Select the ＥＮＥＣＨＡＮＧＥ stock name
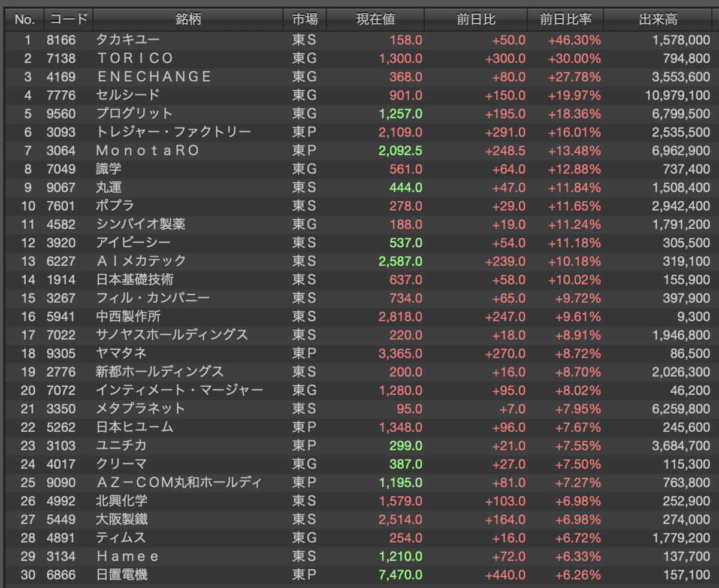719x588 pixels. (154, 77)
